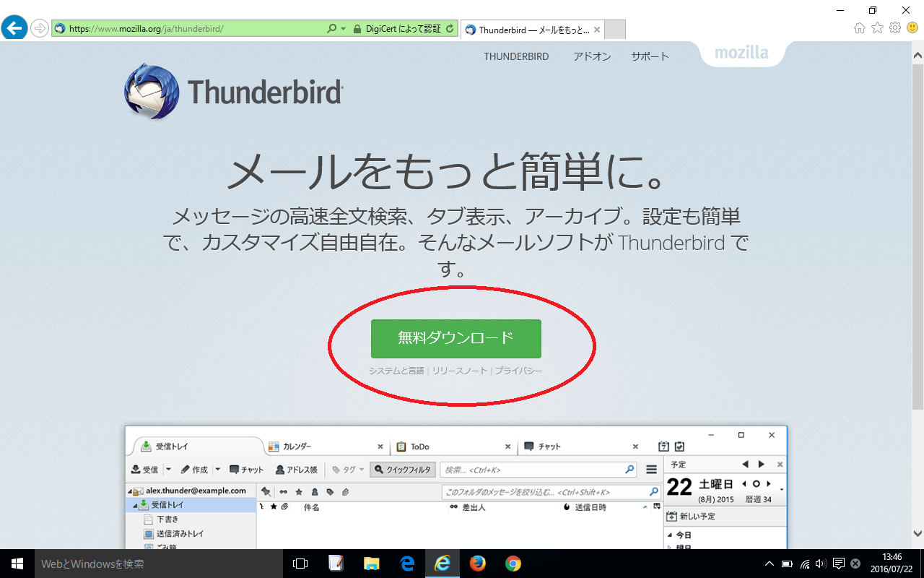Select the Thunderbird browser tab
Viewport: 924px width, 578px height.
(531, 30)
